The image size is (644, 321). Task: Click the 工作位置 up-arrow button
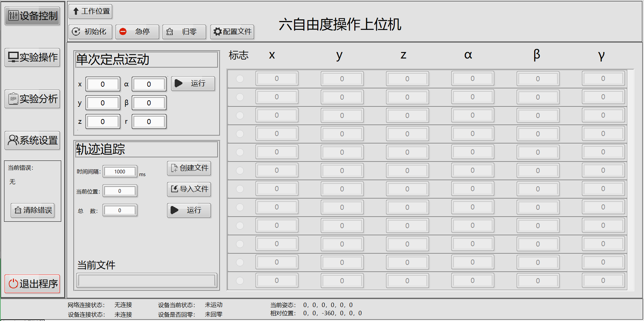90,11
